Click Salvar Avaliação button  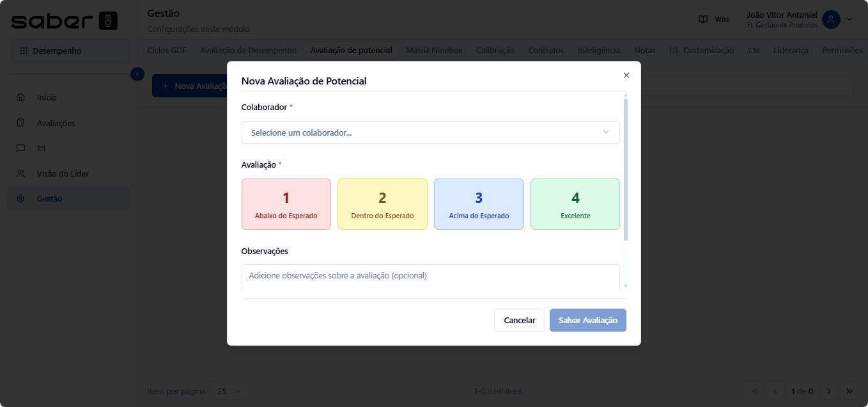click(x=587, y=321)
